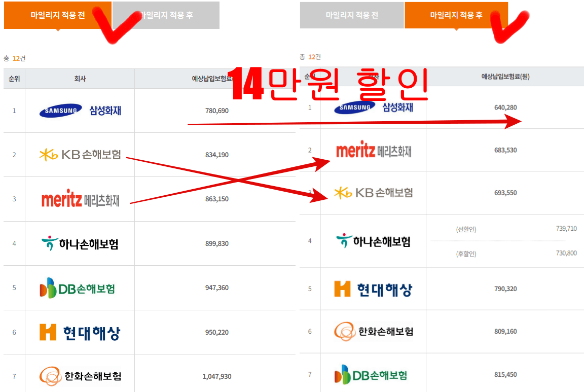Click premium value 809,160
Viewport: 584px width, 392px height.
click(505, 331)
